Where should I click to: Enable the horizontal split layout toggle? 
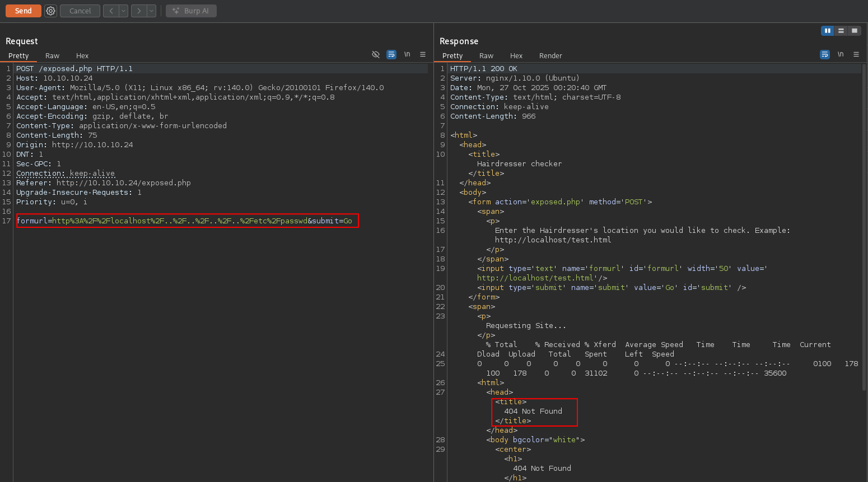point(841,31)
